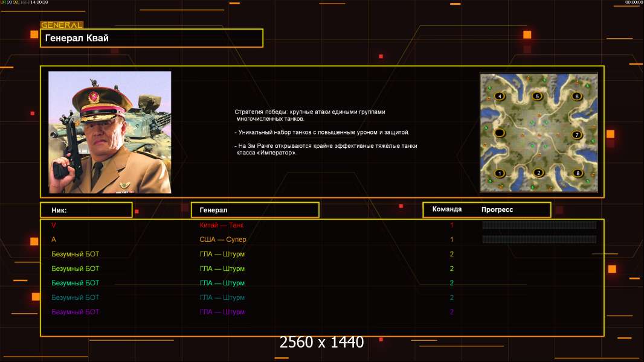The height and width of the screenshot is (362, 644).
Task: Select the purple "Безумный БОТ" player row
Action: tap(75, 312)
